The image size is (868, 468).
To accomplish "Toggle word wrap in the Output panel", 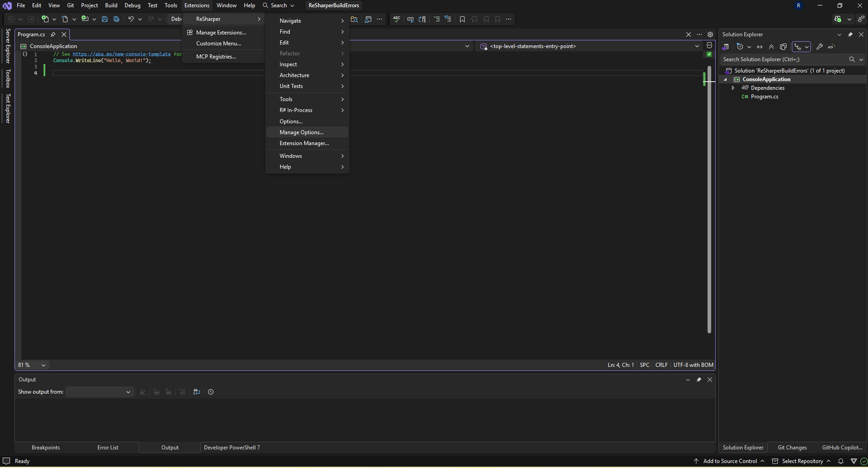I will pyautogui.click(x=197, y=392).
